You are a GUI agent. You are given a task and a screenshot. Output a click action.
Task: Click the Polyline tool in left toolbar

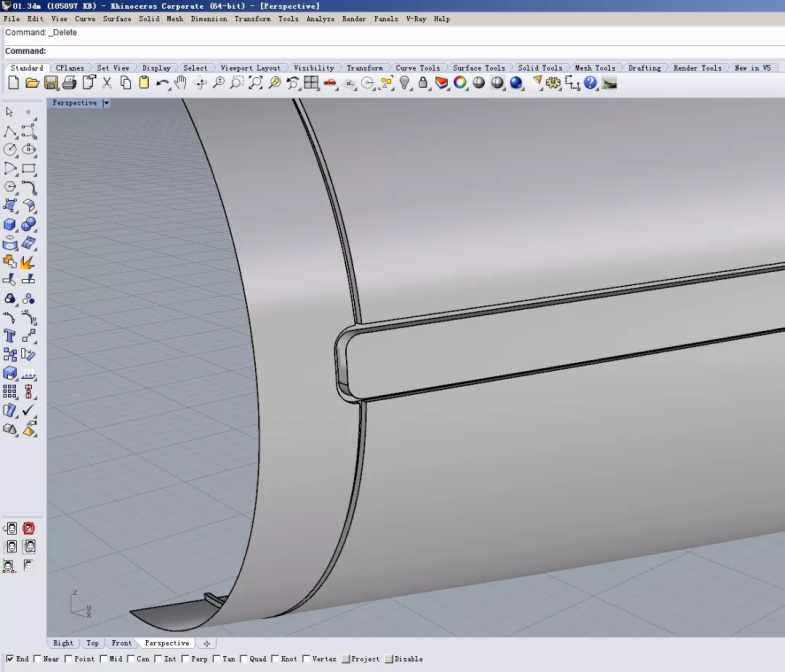pos(10,131)
